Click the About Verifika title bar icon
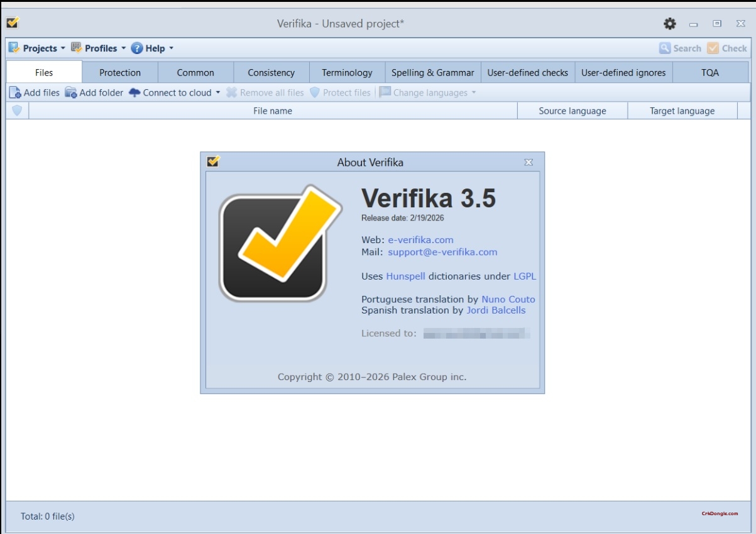756x534 pixels. 214,161
